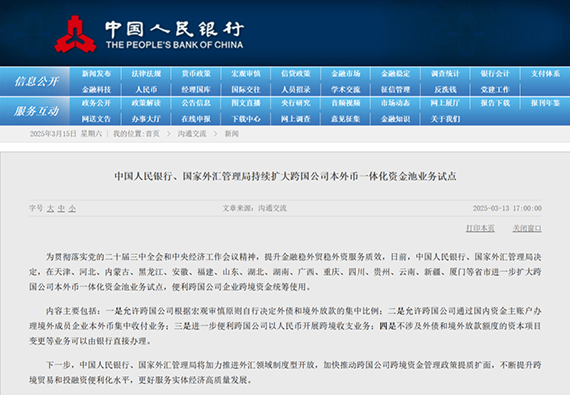Visit the 在线申报 page
Screen dimensions: 570x395
point(196,119)
